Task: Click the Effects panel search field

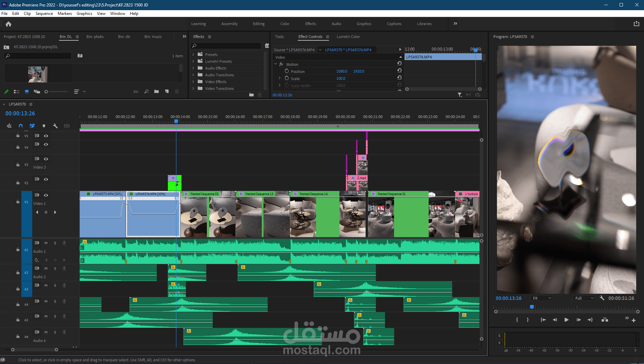Action: [226, 45]
